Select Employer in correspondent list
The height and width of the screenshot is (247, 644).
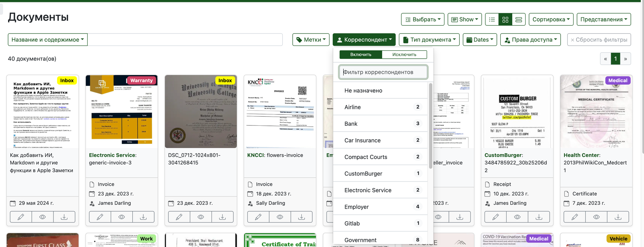(x=380, y=207)
